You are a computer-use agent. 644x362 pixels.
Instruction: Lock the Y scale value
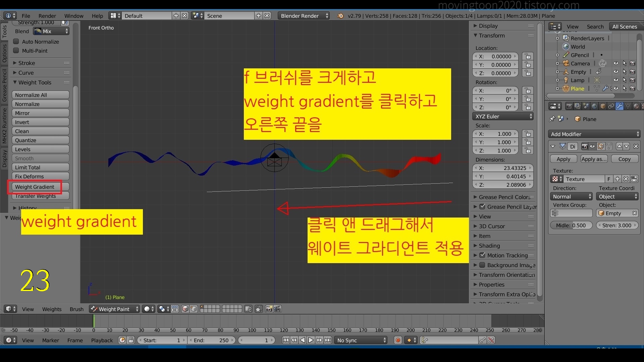528,142
